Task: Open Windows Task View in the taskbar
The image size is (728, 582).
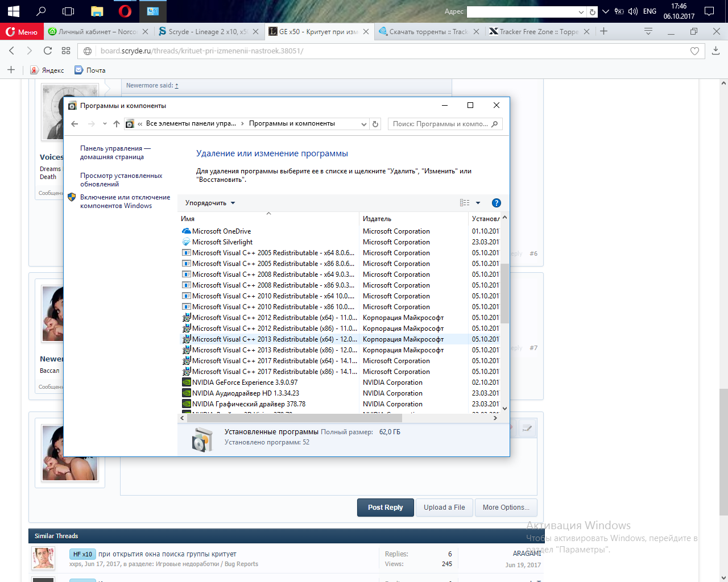Action: (x=68, y=11)
